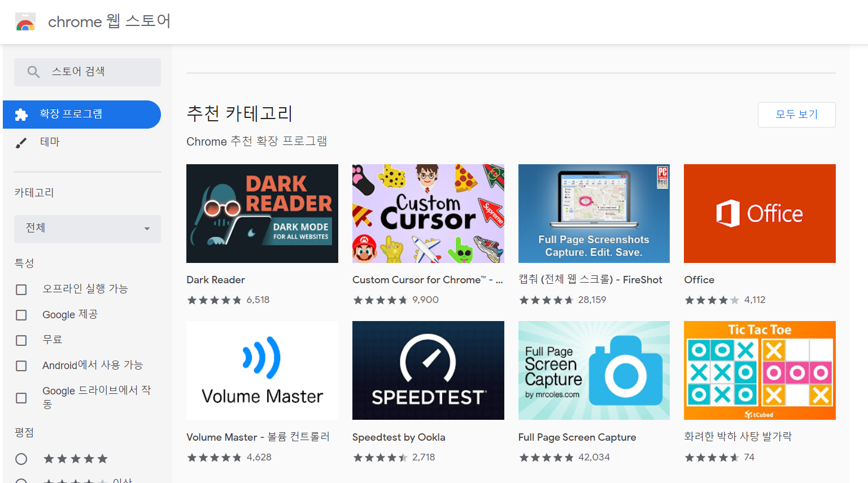
Task: Click the Volume Master star rating 4,628
Action: click(229, 458)
